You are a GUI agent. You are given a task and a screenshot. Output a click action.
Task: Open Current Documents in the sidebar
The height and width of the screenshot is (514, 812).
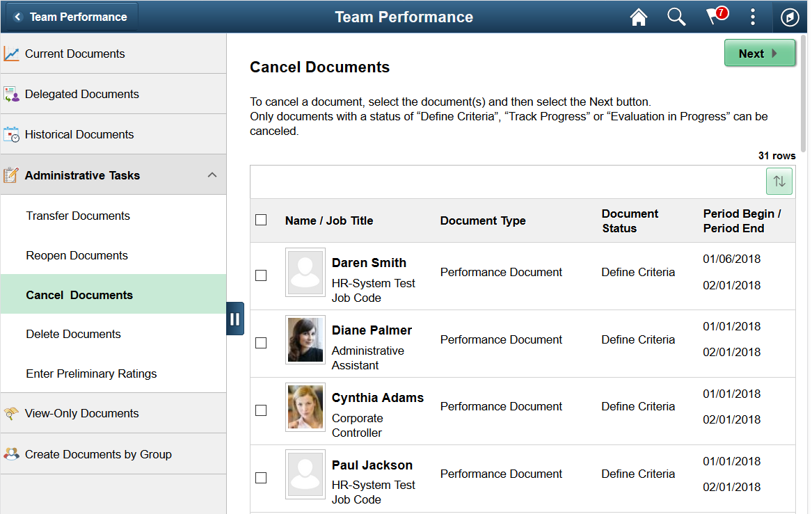click(113, 54)
